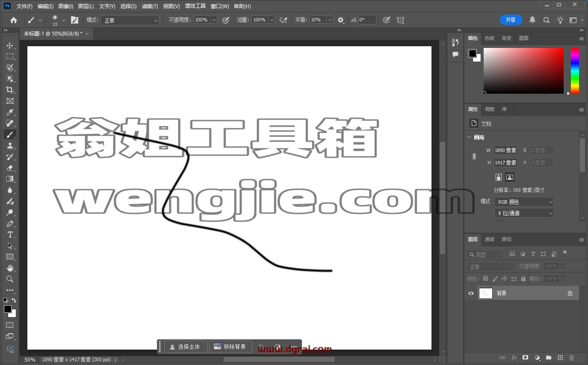The height and width of the screenshot is (365, 588).
Task: Open the 流量 dropdown arrow
Action: click(x=271, y=20)
